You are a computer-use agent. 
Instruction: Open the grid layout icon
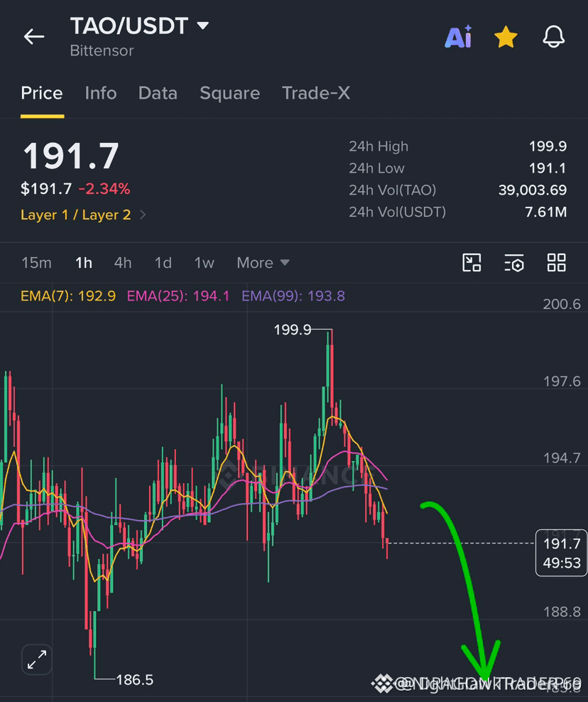(x=556, y=262)
